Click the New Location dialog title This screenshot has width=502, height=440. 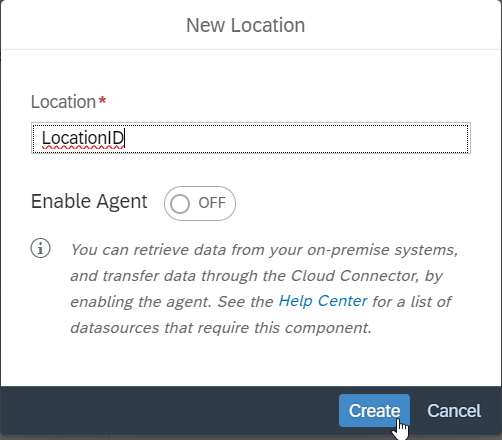(x=246, y=25)
